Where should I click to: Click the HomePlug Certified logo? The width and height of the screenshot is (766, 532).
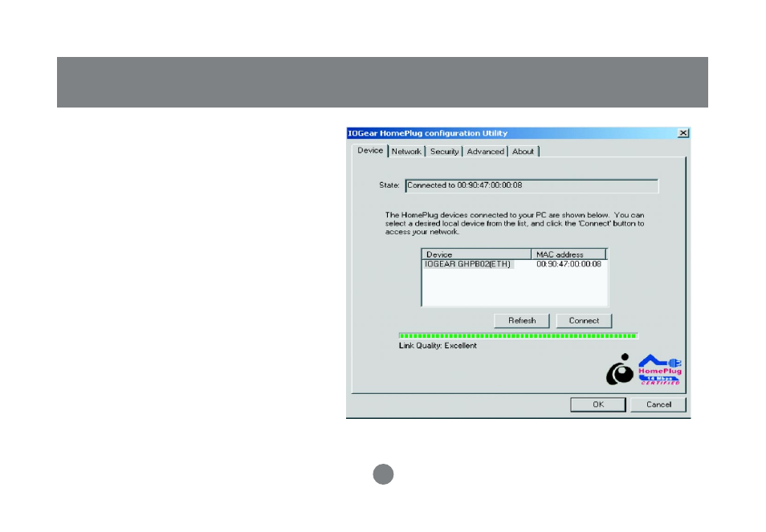coord(660,369)
